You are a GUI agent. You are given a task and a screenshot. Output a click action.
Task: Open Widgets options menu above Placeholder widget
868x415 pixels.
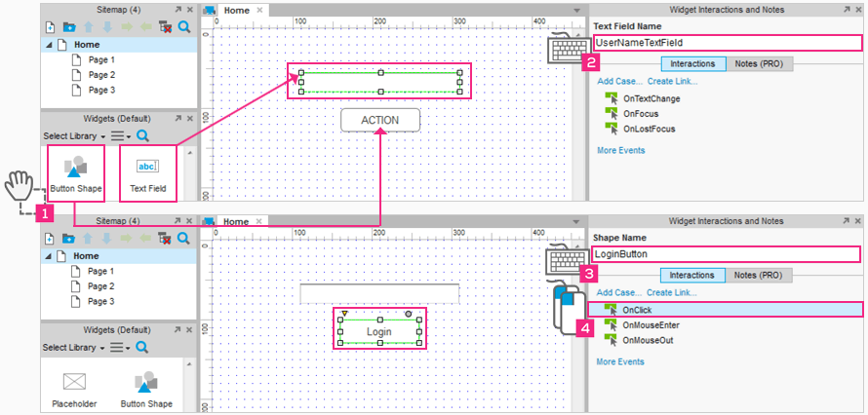[119, 347]
